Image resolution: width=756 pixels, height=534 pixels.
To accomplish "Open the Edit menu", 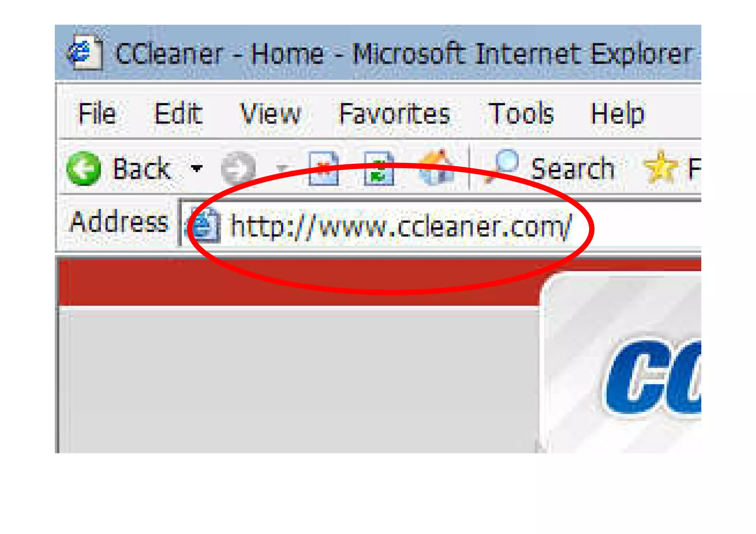I will (x=178, y=113).
